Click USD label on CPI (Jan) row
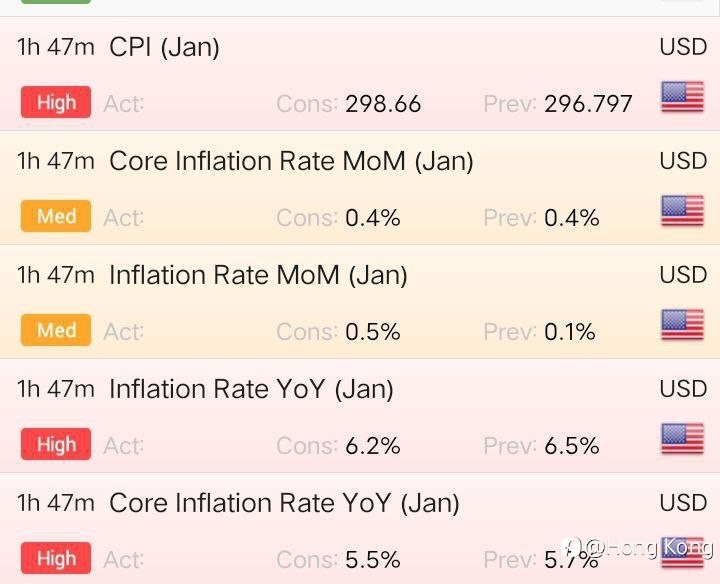The height and width of the screenshot is (584, 720). point(683,47)
